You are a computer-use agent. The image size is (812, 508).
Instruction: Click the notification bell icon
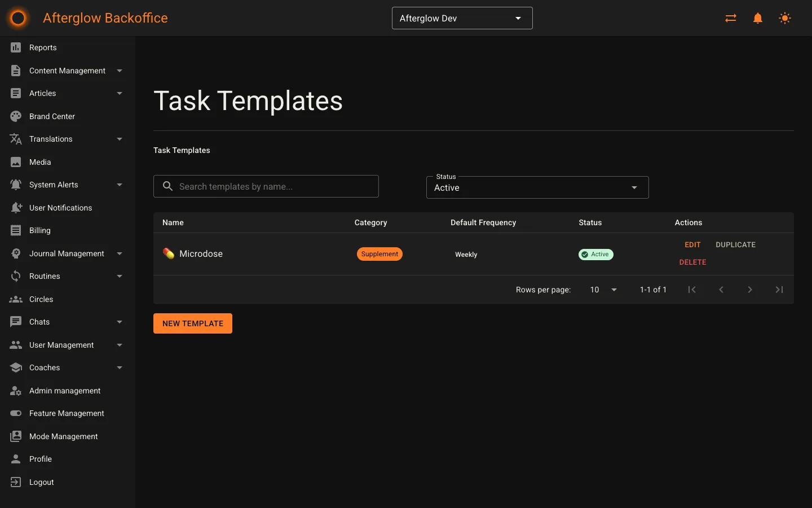757,18
